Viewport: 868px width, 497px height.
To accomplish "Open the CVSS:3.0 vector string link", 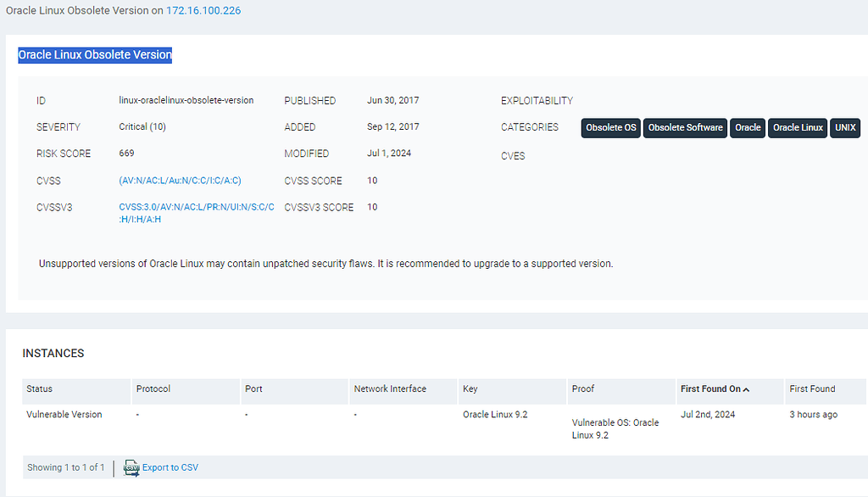I will tap(196, 213).
